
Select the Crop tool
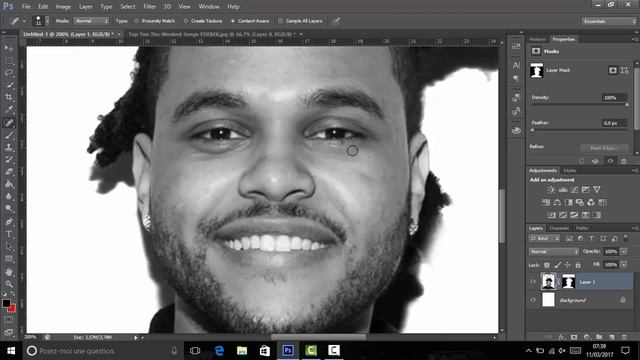(9, 98)
